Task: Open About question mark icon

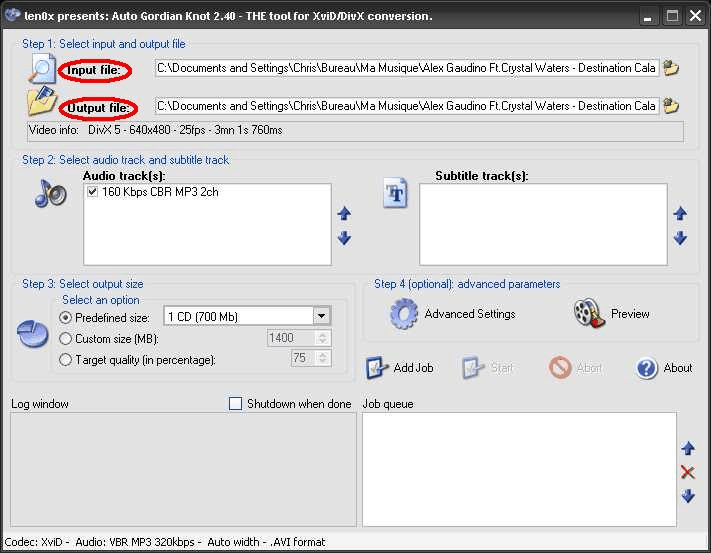Action: 647,368
